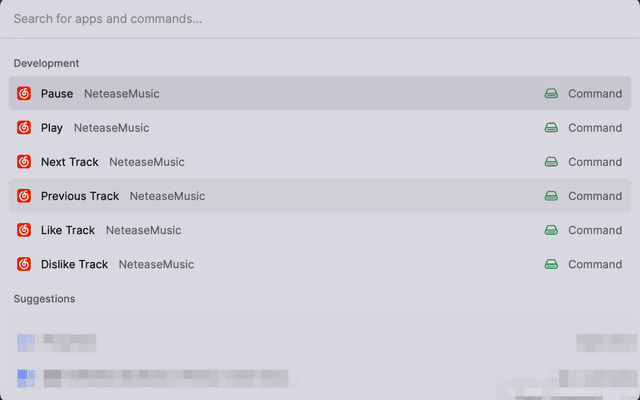
Task: Click the Command label on Previous Track row
Action: click(595, 196)
